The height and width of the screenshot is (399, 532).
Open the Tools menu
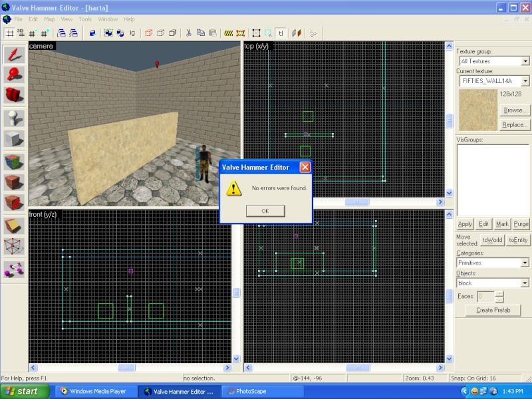tap(85, 19)
